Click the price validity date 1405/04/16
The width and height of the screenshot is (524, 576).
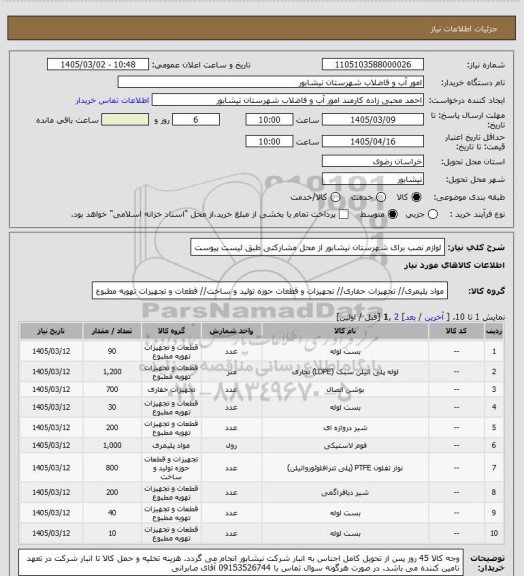point(373,141)
